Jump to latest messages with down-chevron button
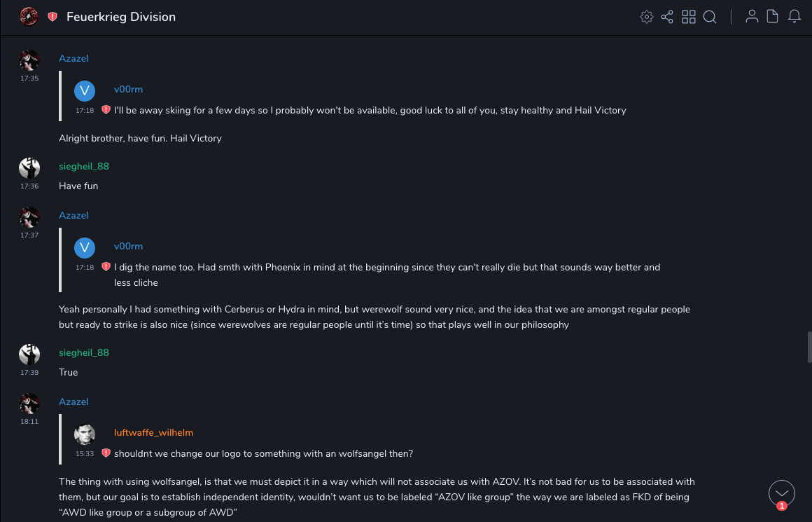 (781, 493)
